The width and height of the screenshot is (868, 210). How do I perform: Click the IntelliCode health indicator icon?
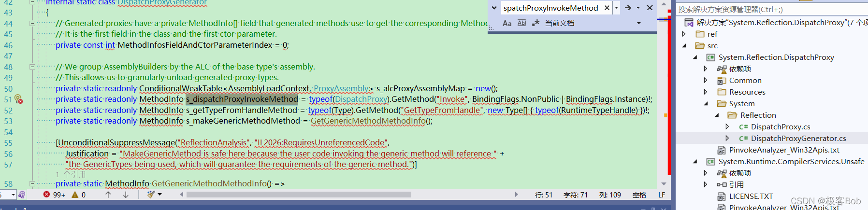[22, 195]
